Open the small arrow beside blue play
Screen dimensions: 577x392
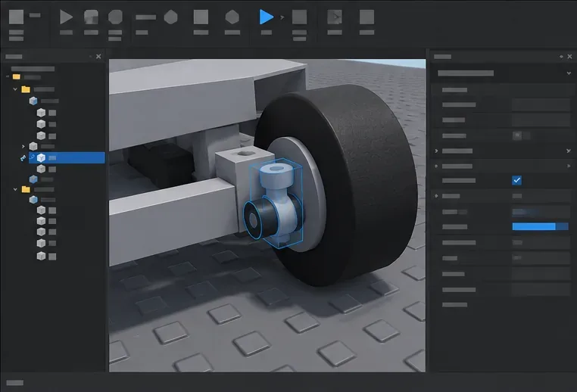point(282,17)
